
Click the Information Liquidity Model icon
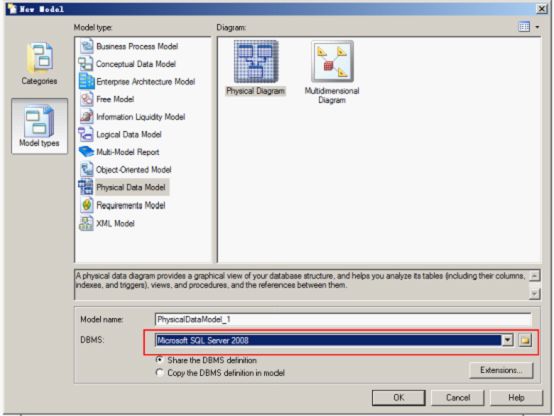coord(86,117)
